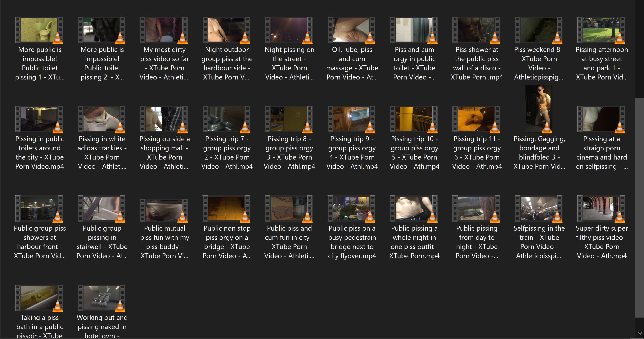Select 'Pissing afternoon at busy street and park 1'
This screenshot has height=339, width=644.
(x=602, y=49)
